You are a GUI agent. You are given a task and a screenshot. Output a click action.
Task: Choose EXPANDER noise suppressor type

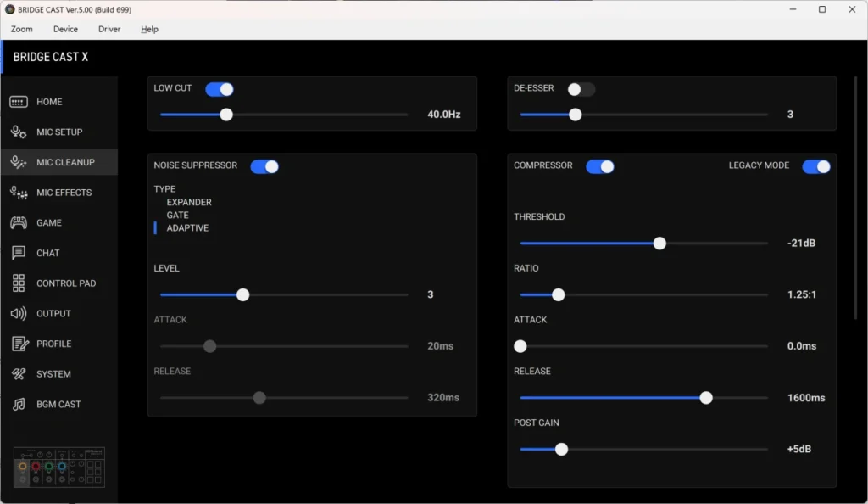[x=189, y=203]
